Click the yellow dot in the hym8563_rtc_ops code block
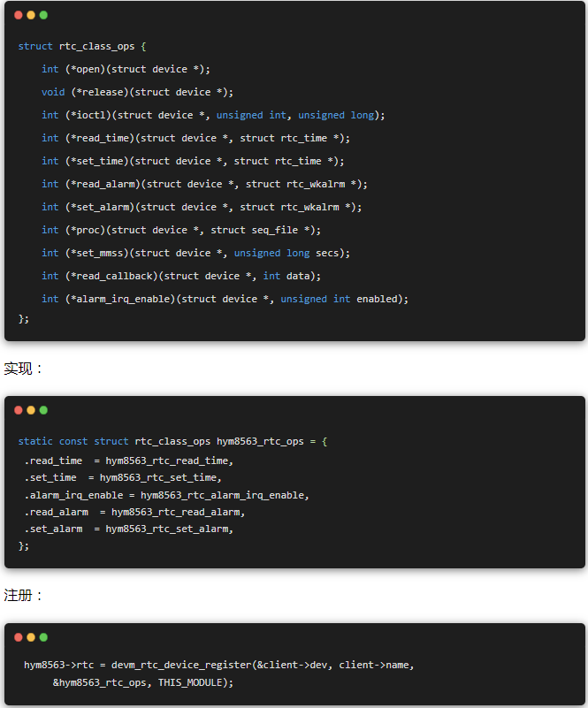Screen dimensions: 588x708 (x=31, y=410)
